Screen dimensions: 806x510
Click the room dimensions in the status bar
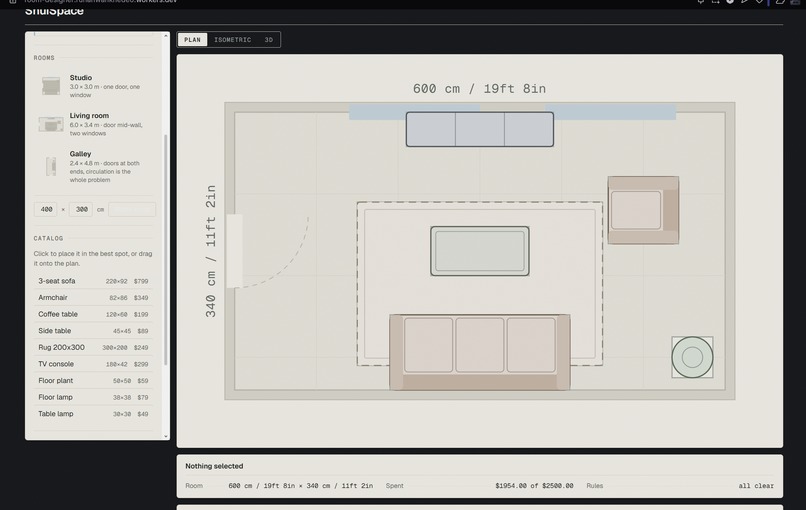(301, 485)
